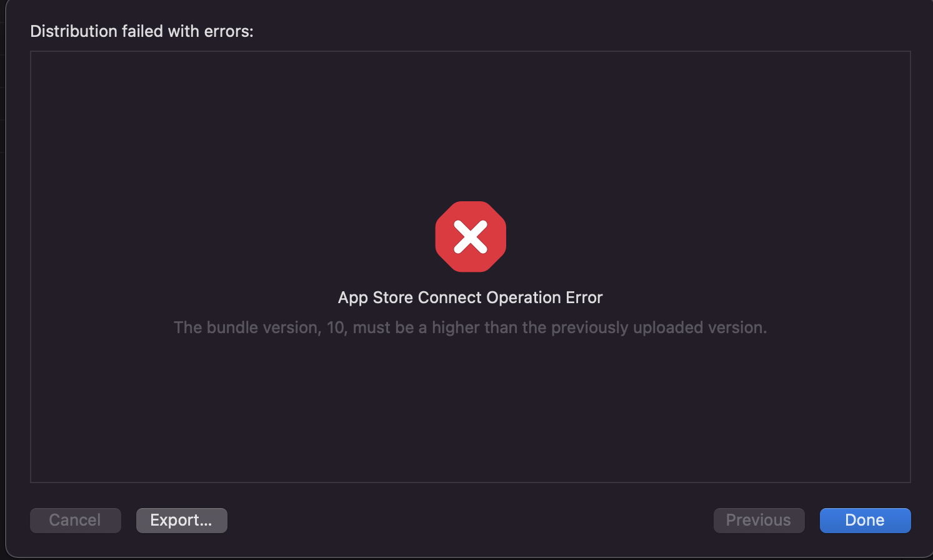Click the bundle version error description text
Screen dimensions: 933x560
(x=470, y=327)
